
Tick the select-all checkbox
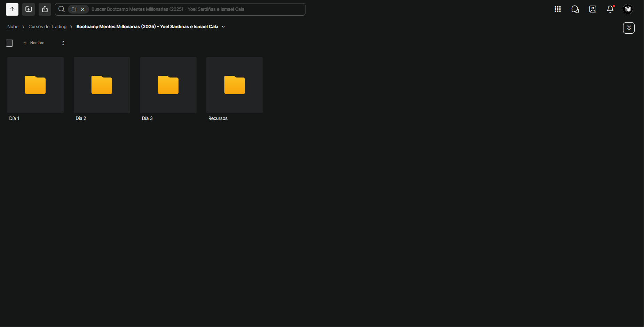coord(9,43)
